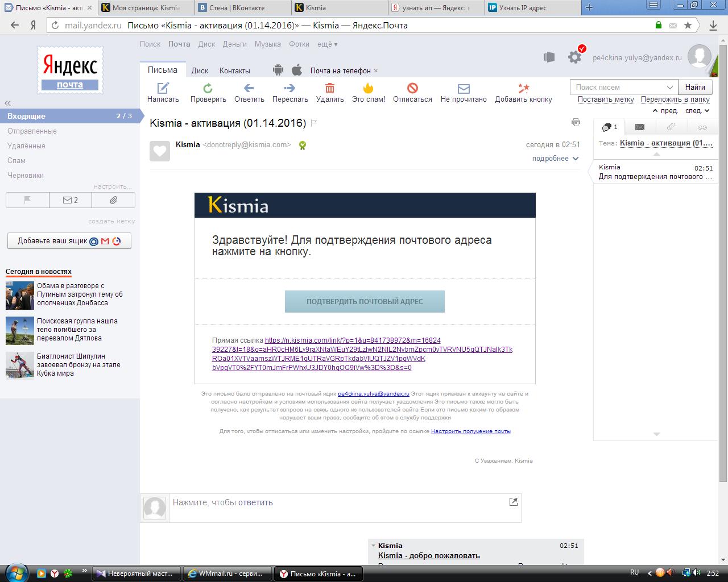
Task: Click RU language indicator in tray
Action: 635,572
